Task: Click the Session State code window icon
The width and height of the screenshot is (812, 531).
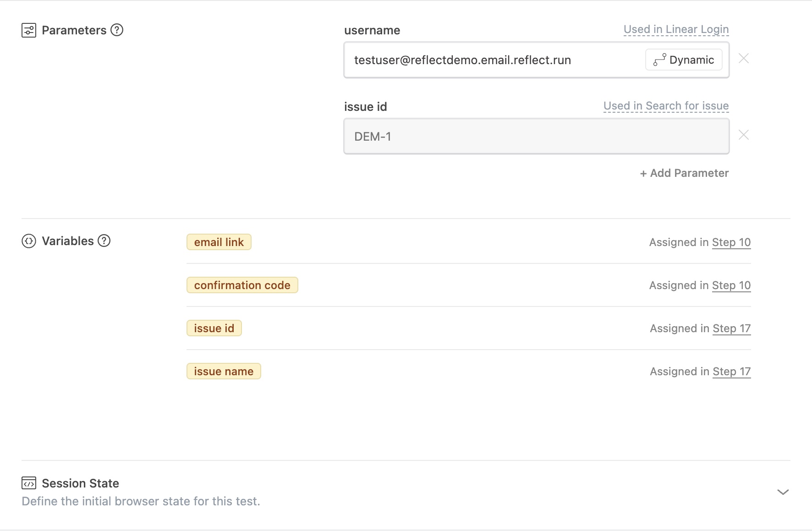Action: click(29, 483)
